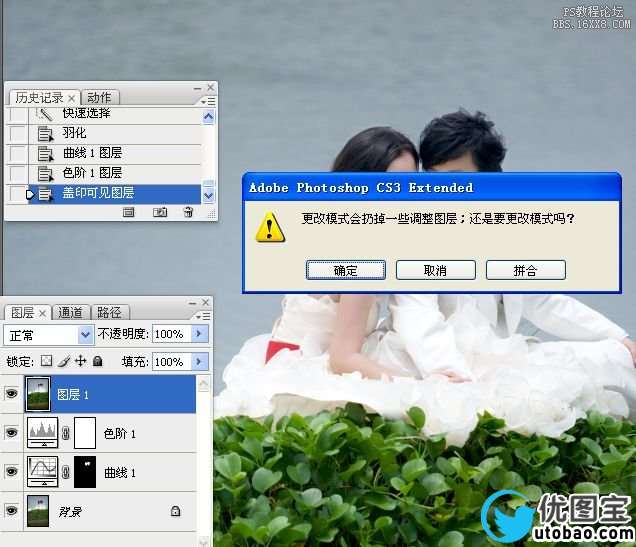Screen dimensions: 636x547
Task: Click the 确定 button in the dialog
Action: 346,270
